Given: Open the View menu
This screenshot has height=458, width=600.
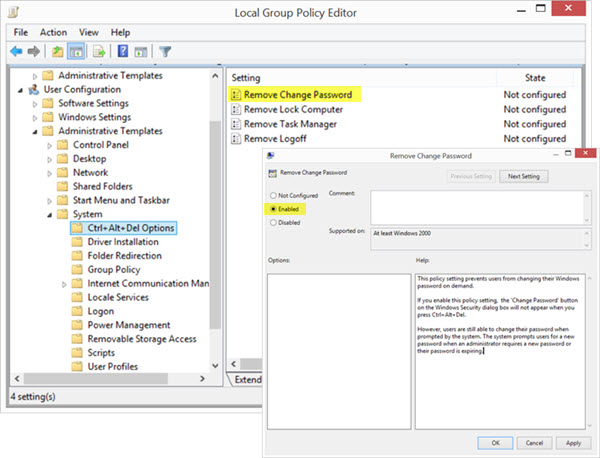Looking at the screenshot, I should (x=89, y=33).
